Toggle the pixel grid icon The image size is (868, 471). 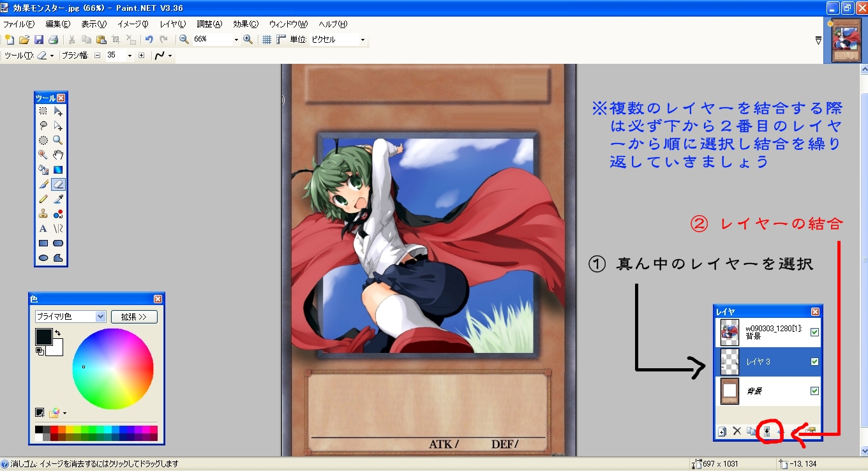267,40
